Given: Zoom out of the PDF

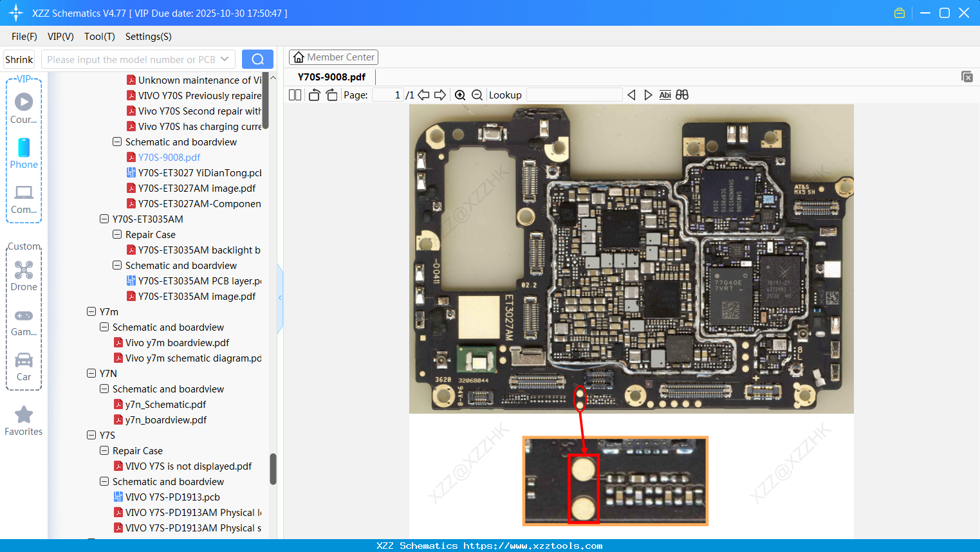Looking at the screenshot, I should [x=477, y=95].
